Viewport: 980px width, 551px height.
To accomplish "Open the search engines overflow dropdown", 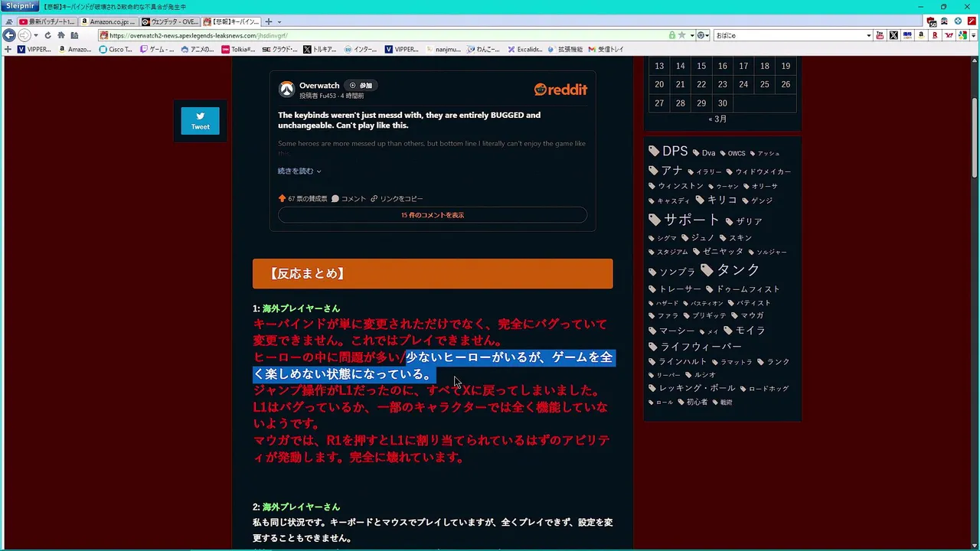I will click(974, 35).
